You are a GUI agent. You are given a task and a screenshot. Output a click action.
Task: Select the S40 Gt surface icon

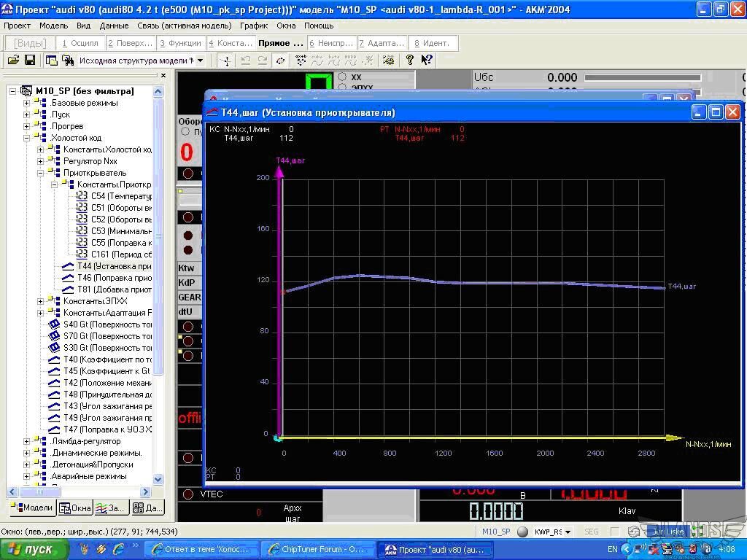[54, 324]
